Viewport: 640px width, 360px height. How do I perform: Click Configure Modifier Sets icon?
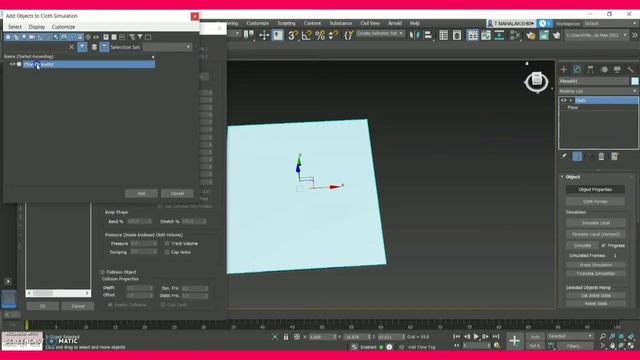615,156
